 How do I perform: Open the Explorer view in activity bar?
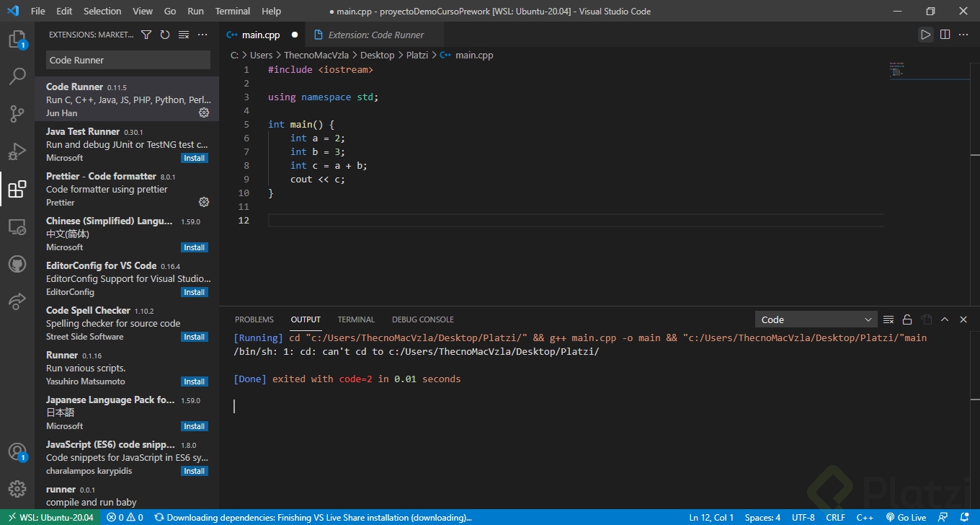[x=17, y=39]
